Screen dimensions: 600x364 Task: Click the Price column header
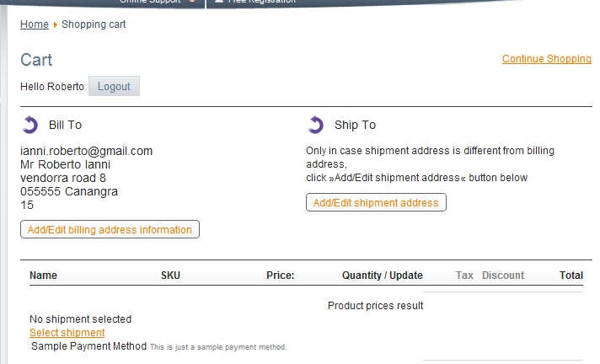(x=280, y=276)
